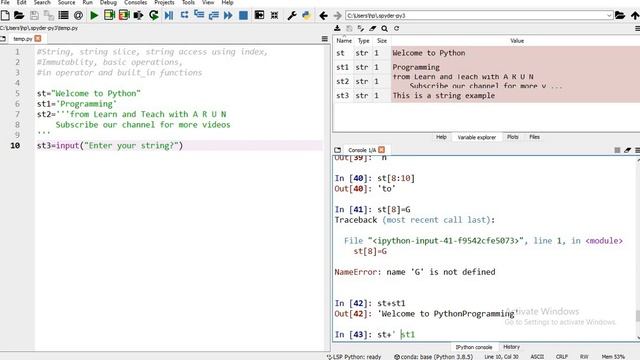Sort variables by Value column header
The height and width of the screenshot is (360, 640).
pyautogui.click(x=517, y=41)
